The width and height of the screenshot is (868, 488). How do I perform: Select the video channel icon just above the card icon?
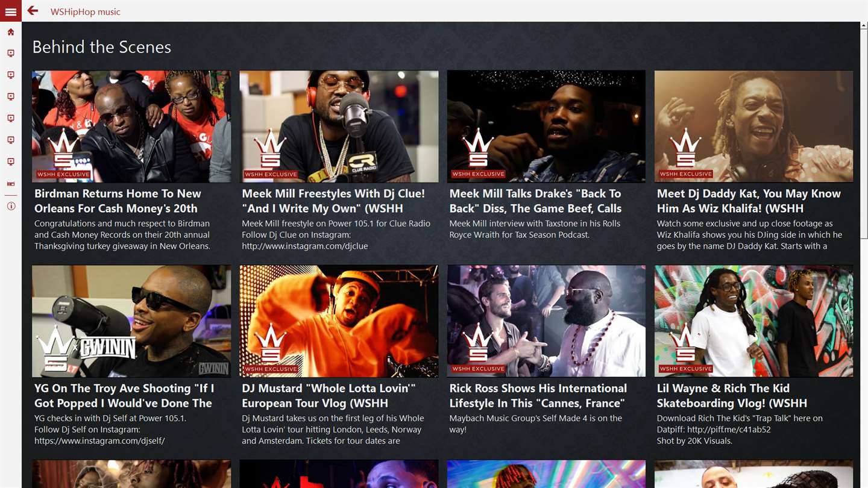(x=11, y=162)
